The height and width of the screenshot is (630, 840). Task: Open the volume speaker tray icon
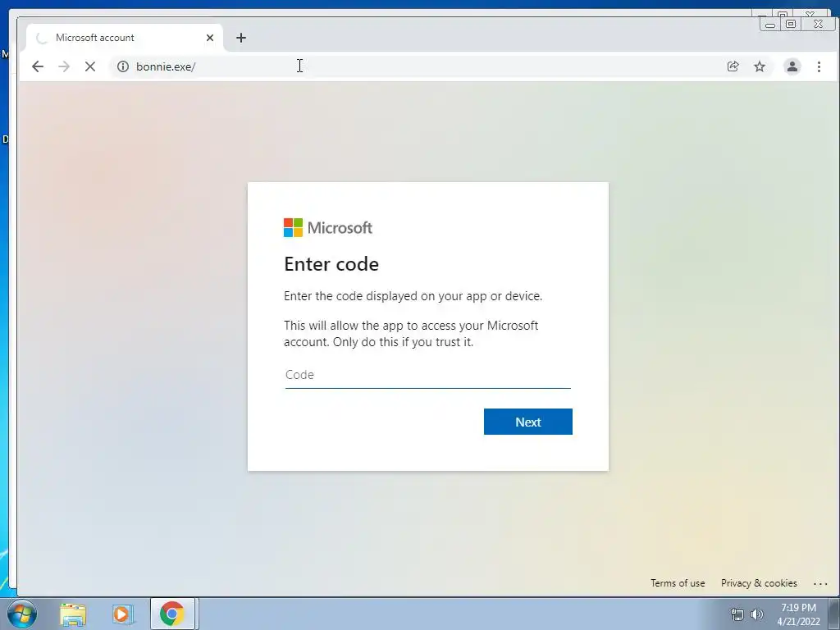(756, 614)
